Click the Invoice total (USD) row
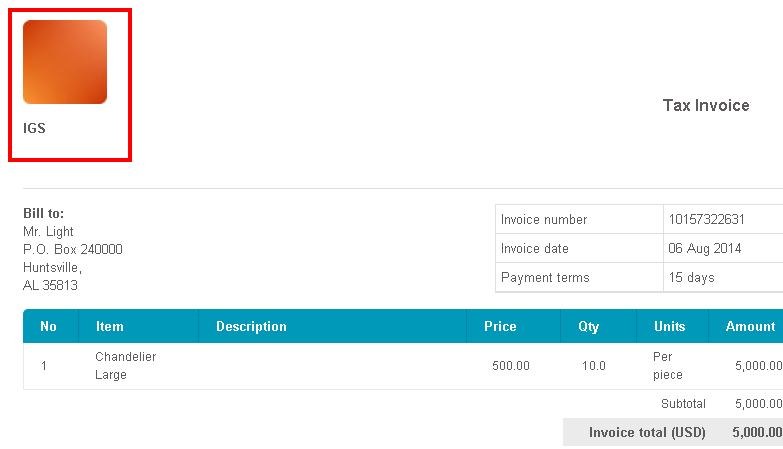 pos(673,432)
